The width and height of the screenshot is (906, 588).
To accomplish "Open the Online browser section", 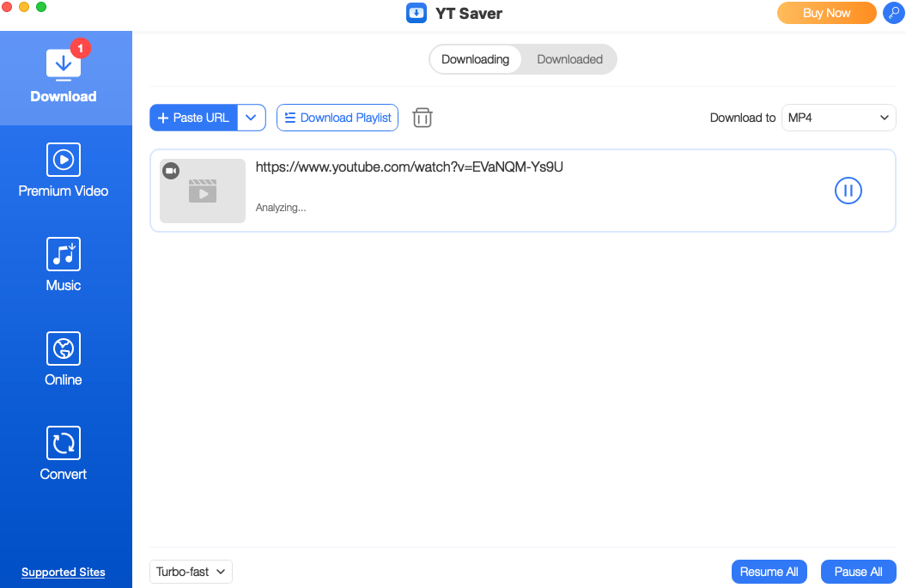I will click(x=64, y=360).
